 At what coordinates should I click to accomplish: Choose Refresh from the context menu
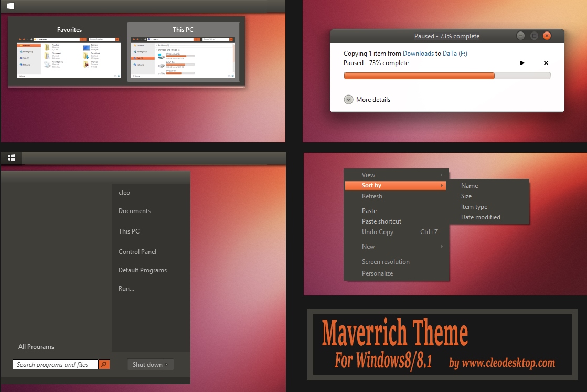[396, 196]
